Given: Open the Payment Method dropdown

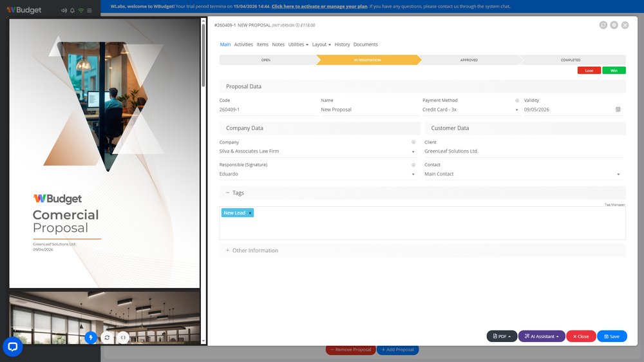Looking at the screenshot, I should [471, 110].
